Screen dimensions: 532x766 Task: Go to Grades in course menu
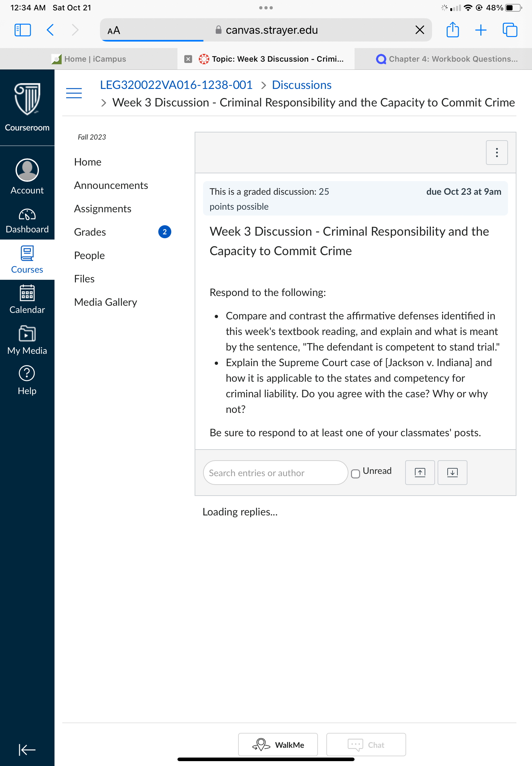(x=90, y=232)
